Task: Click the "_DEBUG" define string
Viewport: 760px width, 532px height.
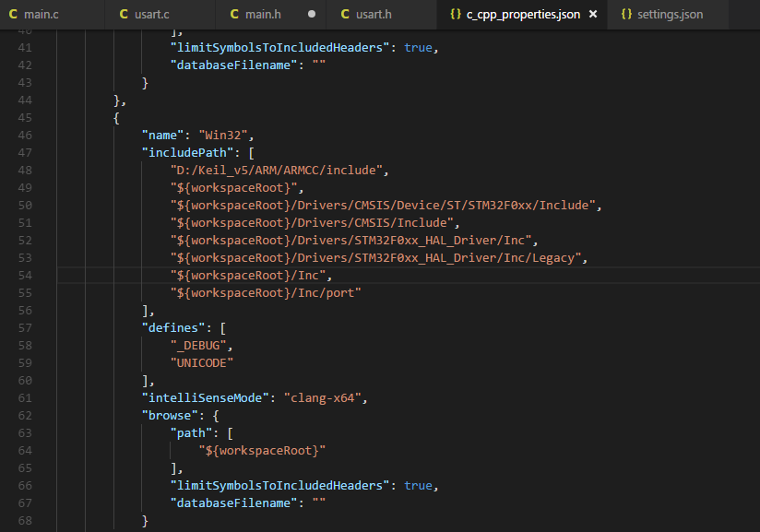Action: coord(198,346)
